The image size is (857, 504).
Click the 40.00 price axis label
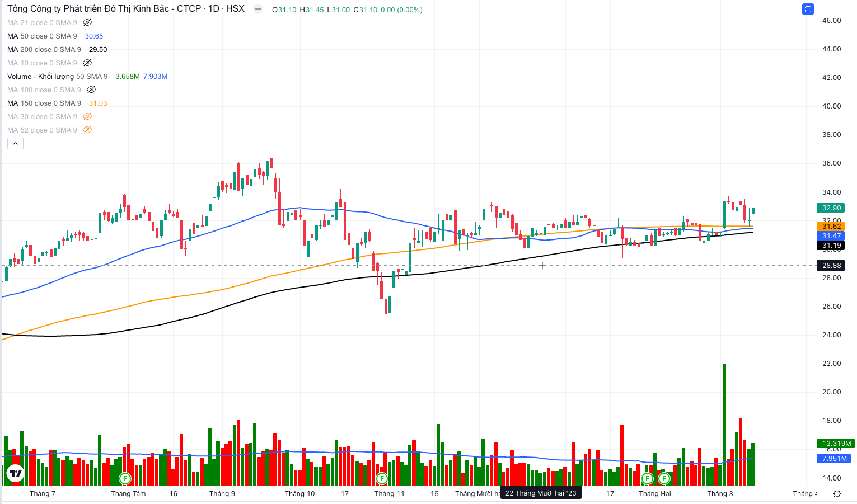click(831, 106)
